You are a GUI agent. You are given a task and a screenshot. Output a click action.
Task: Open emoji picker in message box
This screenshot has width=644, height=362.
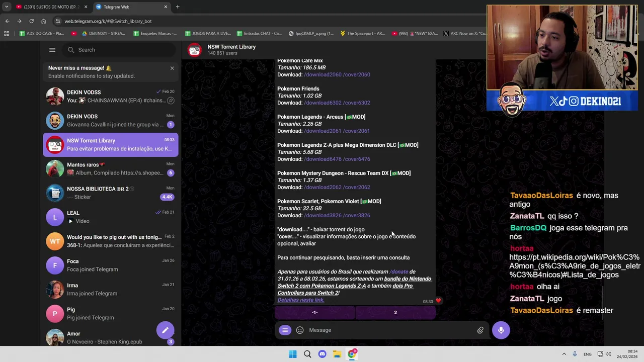point(300,330)
